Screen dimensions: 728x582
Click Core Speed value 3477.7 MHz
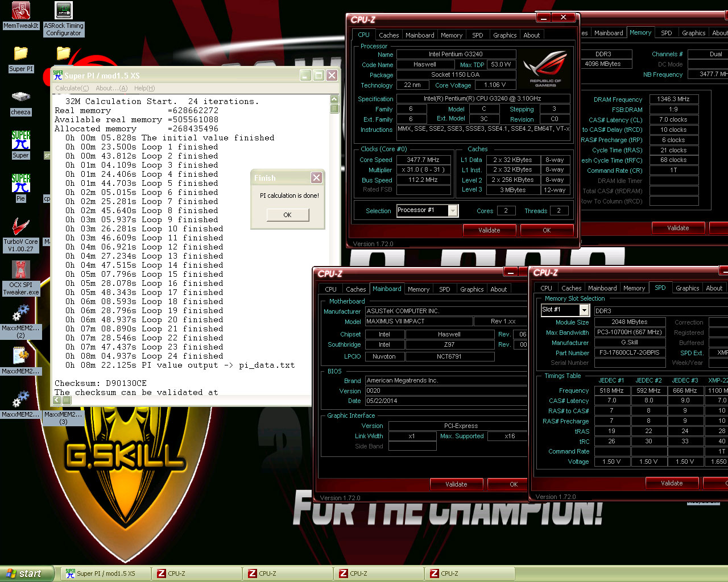coord(424,160)
